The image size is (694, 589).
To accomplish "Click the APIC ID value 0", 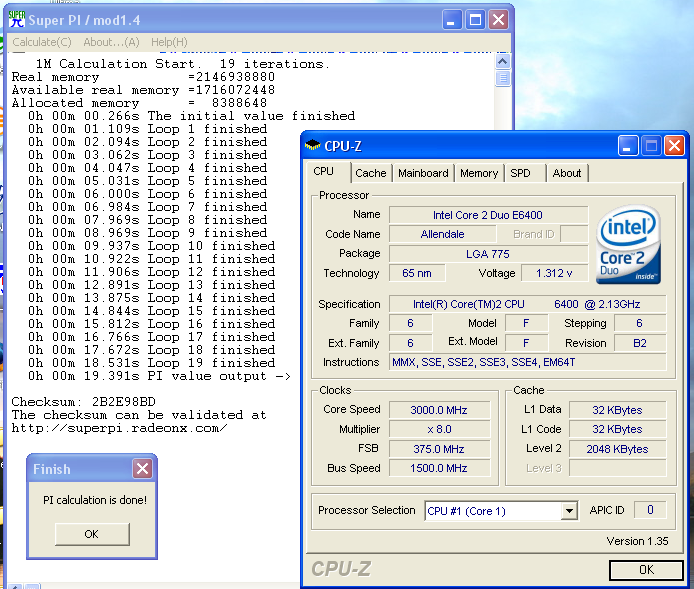I will tap(650, 510).
